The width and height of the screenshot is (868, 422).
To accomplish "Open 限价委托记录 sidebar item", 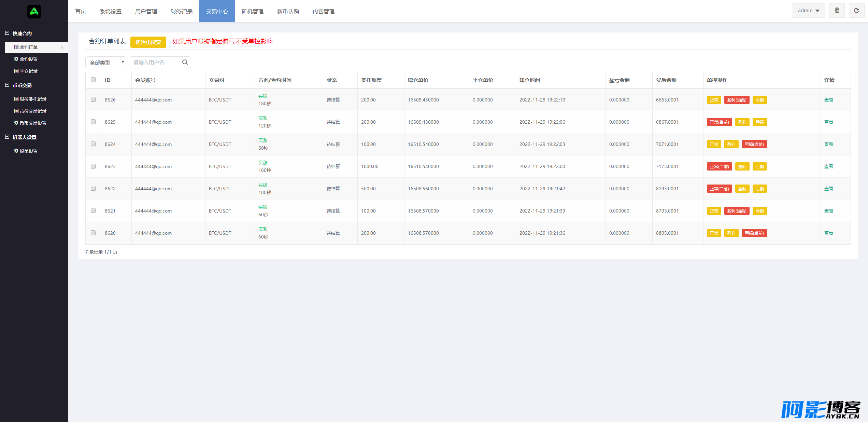I will point(33,99).
